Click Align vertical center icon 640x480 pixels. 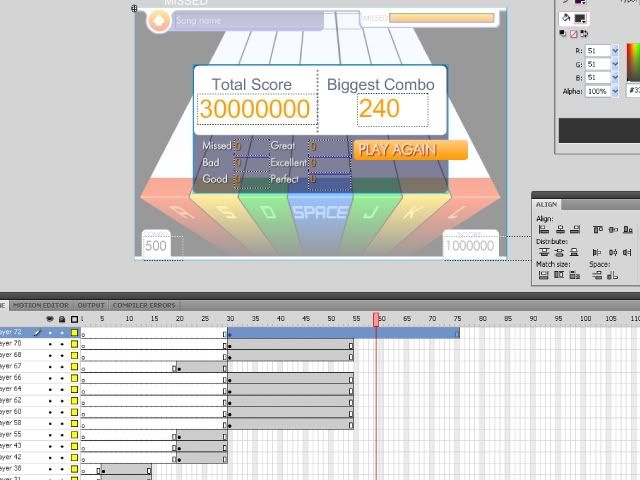[613, 230]
